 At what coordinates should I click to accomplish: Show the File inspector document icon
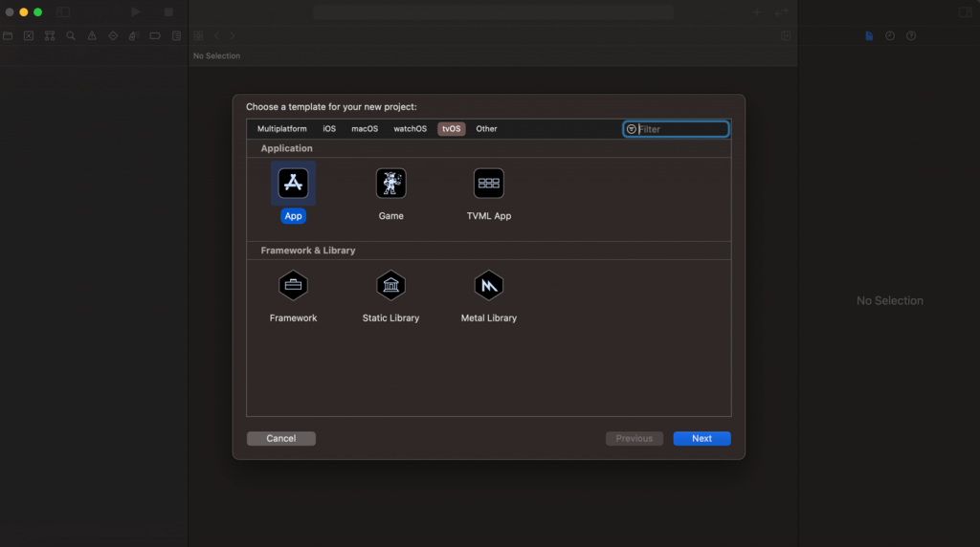[869, 36]
